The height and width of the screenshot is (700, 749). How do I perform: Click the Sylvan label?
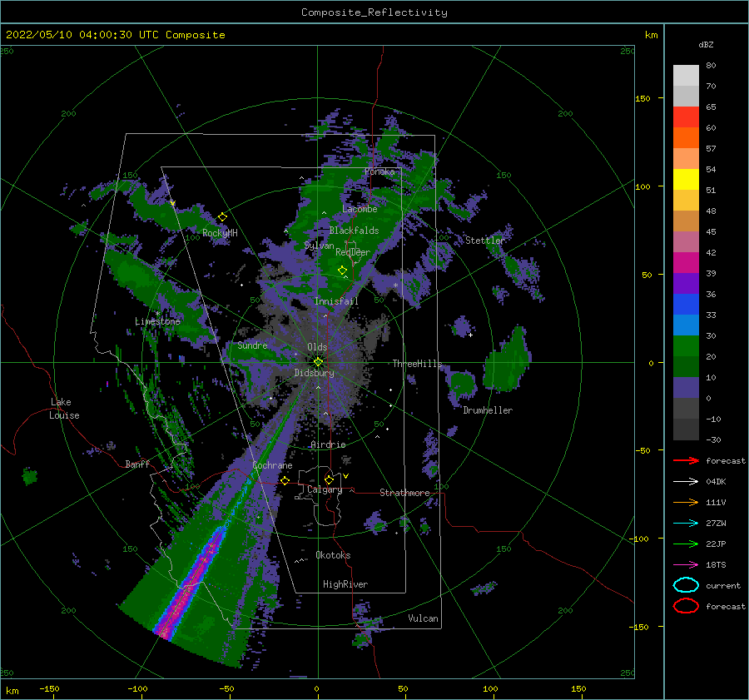(319, 246)
